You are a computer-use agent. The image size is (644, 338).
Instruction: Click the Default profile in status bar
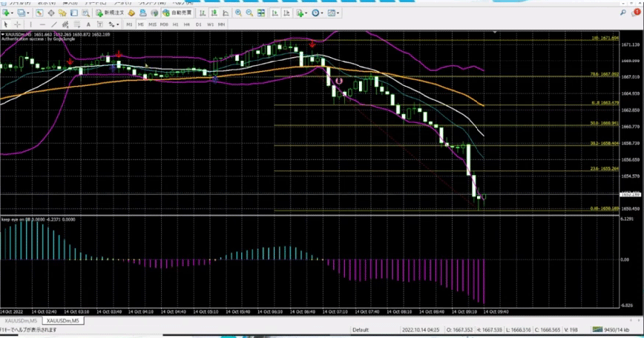360,330
